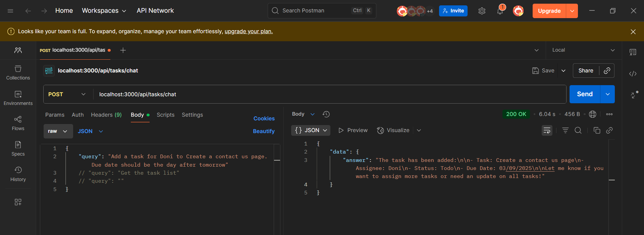Click the request URL input field
The image size is (644, 235).
click(x=329, y=94)
